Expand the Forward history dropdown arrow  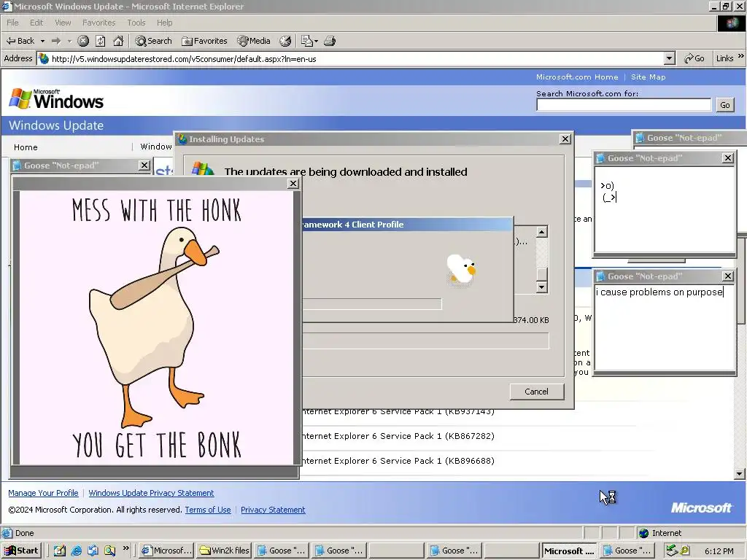point(69,41)
